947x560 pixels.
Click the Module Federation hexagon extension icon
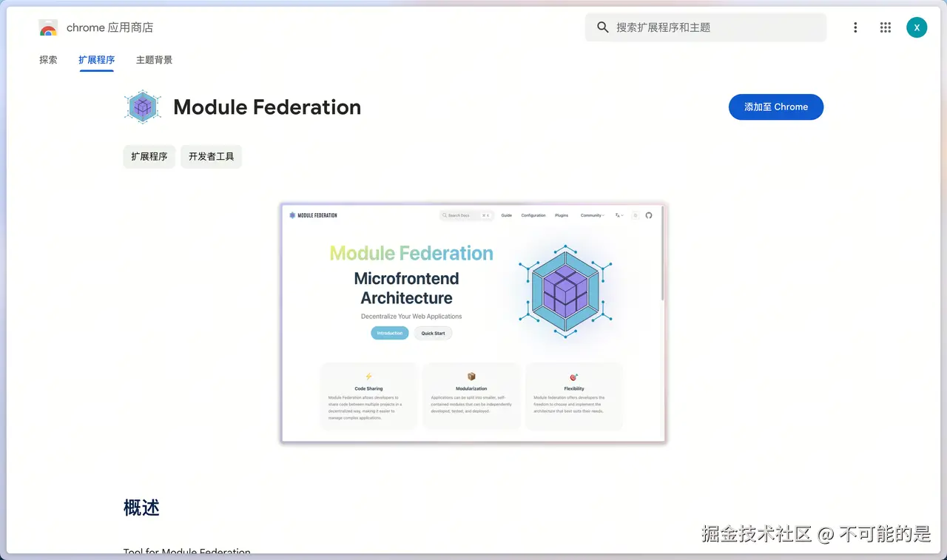143,107
